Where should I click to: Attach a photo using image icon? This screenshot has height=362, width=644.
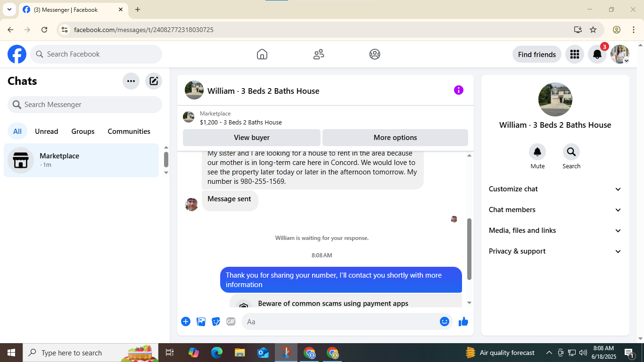click(x=201, y=321)
